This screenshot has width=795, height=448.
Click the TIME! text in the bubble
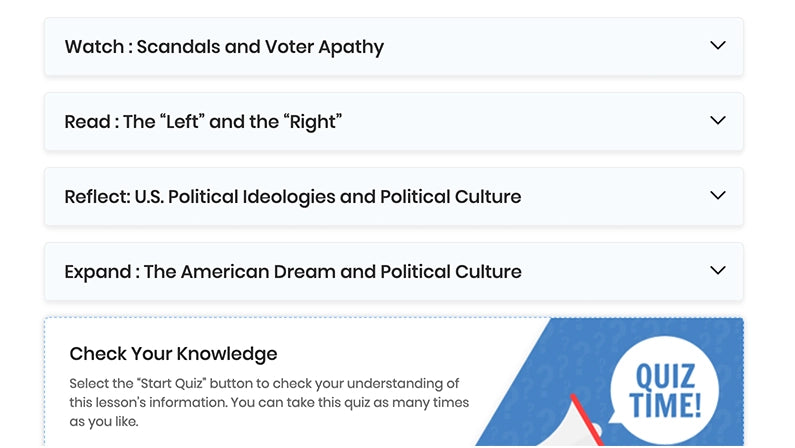point(666,406)
